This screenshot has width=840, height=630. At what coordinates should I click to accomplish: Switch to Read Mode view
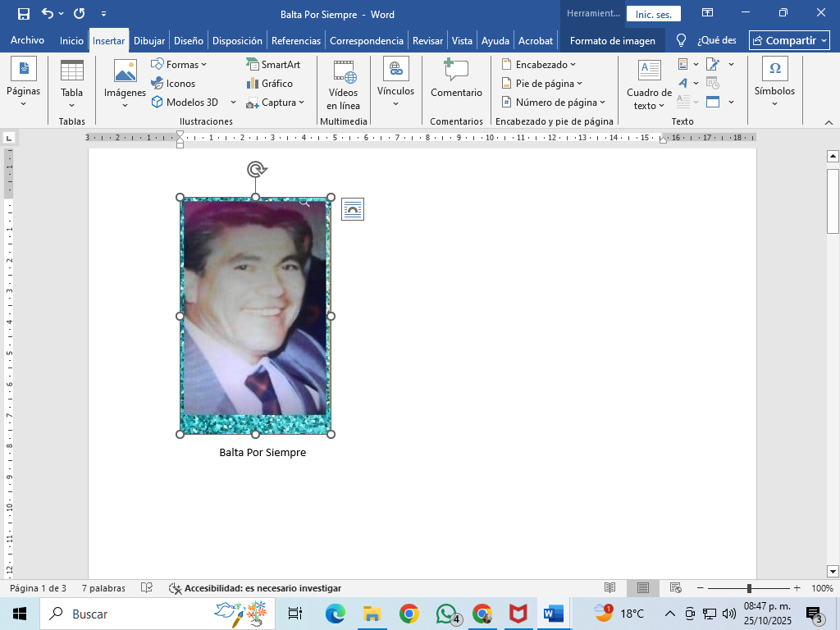coord(609,588)
